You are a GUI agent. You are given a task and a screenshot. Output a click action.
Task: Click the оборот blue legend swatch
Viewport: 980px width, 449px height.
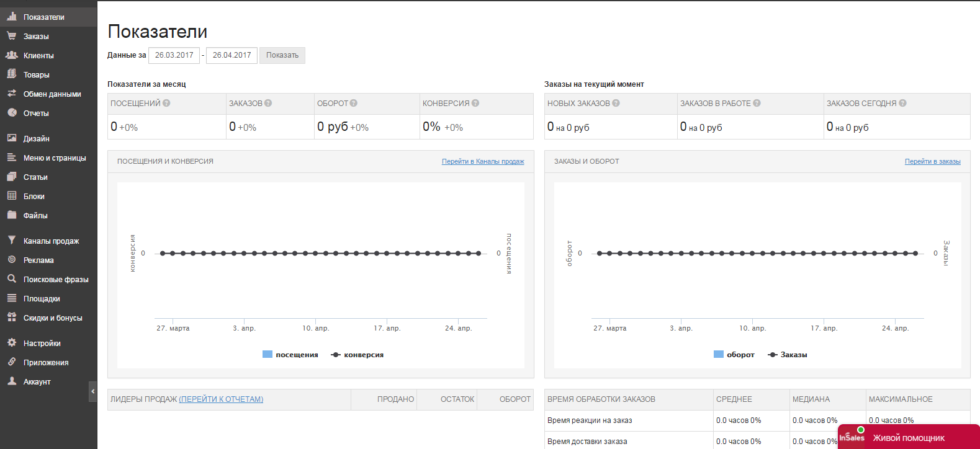click(x=719, y=355)
